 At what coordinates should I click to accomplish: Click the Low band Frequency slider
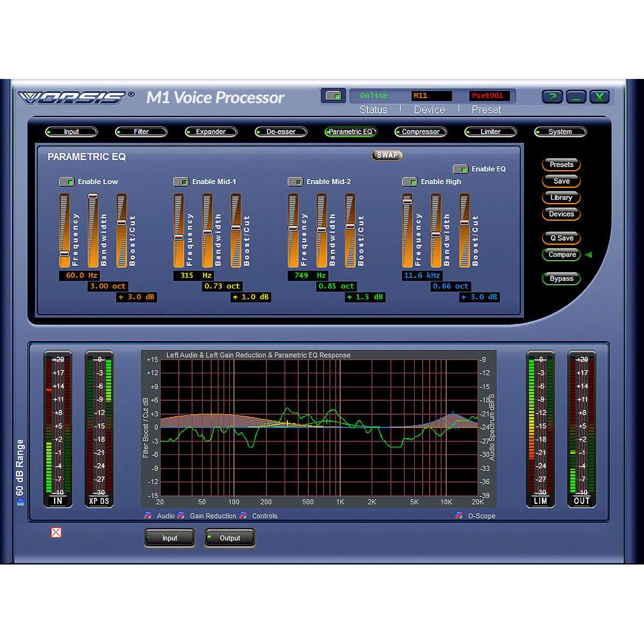click(64, 230)
